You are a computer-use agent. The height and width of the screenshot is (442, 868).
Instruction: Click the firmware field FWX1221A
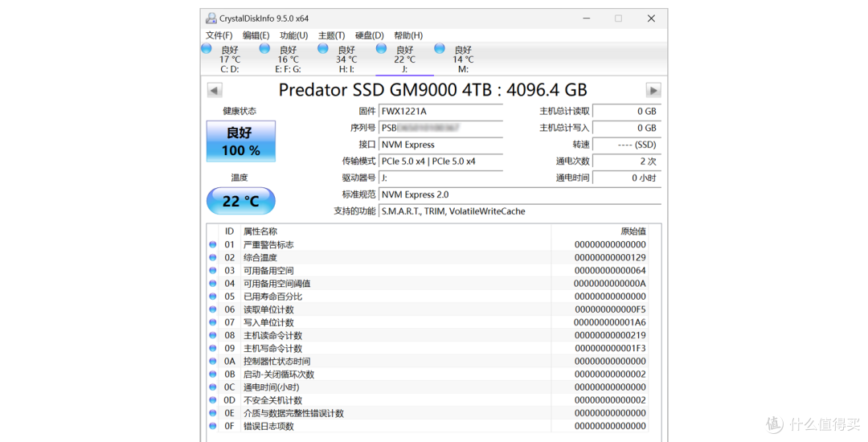(441, 111)
